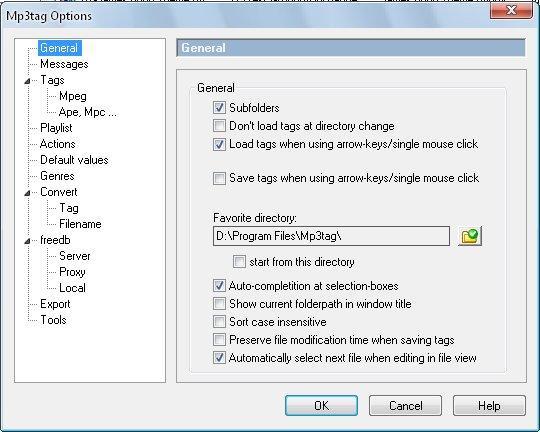The image size is (540, 432).
Task: Collapse the freedb tree node
Action: coord(27,241)
